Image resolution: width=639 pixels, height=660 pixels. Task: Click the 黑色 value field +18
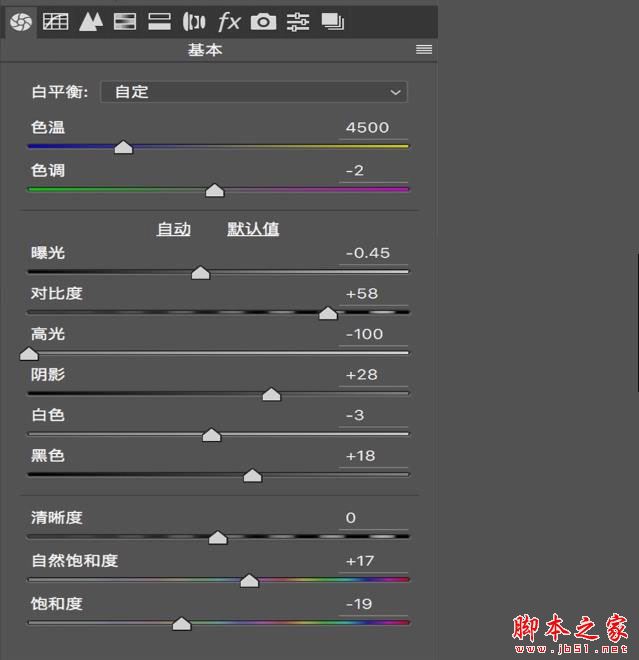pos(373,456)
